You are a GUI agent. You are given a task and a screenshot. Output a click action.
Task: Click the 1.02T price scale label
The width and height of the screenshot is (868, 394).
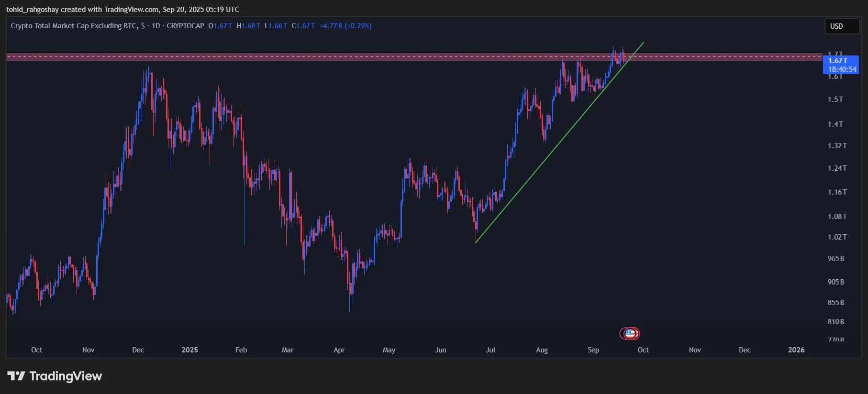click(x=837, y=237)
